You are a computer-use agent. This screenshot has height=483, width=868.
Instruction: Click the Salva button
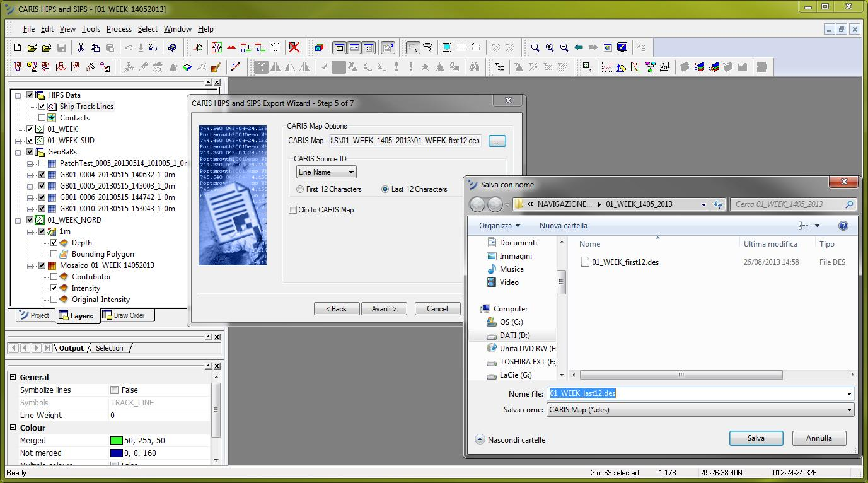(x=756, y=438)
